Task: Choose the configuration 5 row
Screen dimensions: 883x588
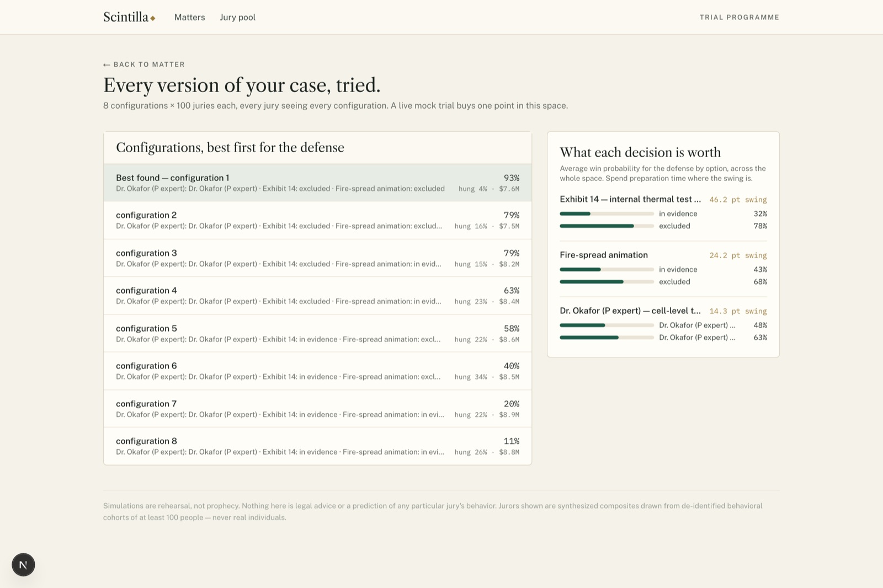Action: (x=317, y=333)
